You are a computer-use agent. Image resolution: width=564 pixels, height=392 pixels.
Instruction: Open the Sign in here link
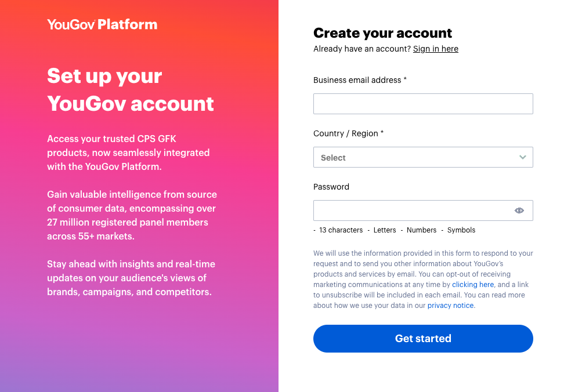pyautogui.click(x=435, y=49)
